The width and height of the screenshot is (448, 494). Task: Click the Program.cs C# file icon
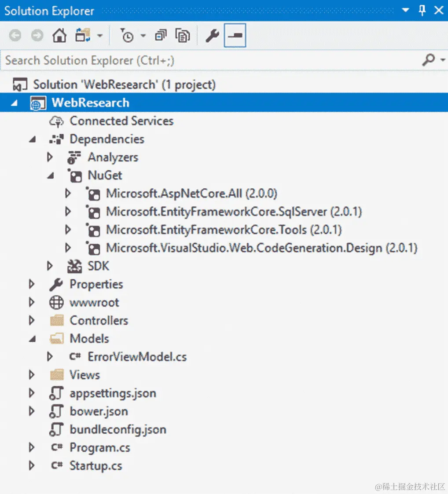pos(57,447)
